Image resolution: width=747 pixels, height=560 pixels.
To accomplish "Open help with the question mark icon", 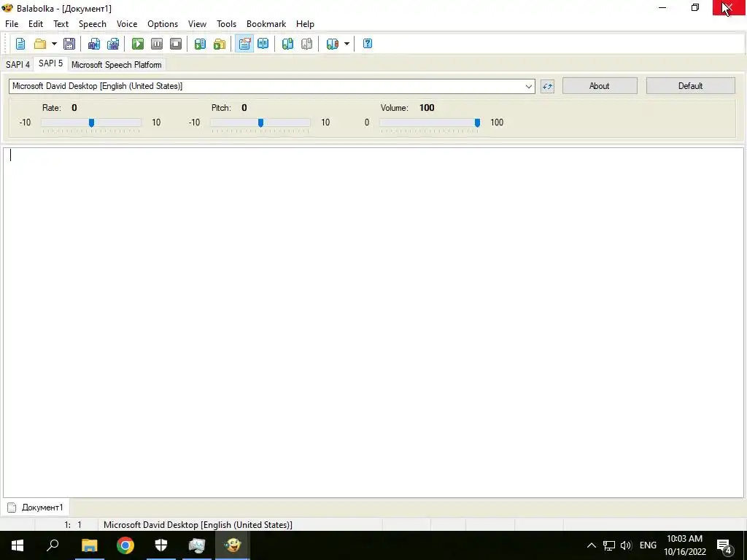I will [368, 44].
